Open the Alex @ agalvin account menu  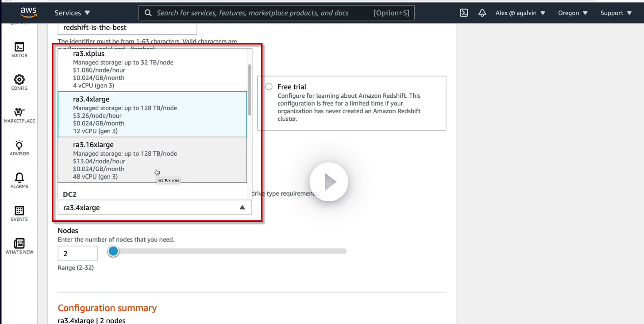(520, 13)
